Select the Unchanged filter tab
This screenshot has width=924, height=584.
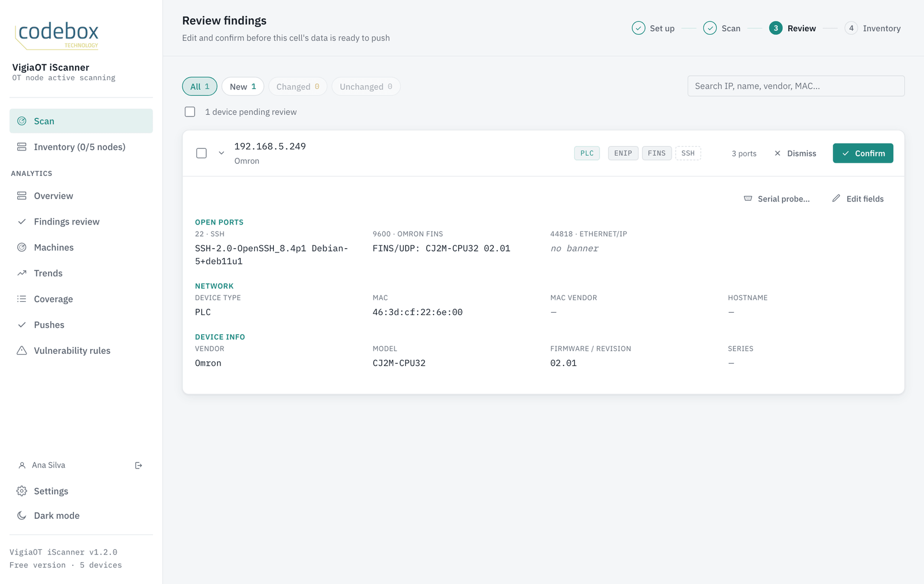point(366,87)
